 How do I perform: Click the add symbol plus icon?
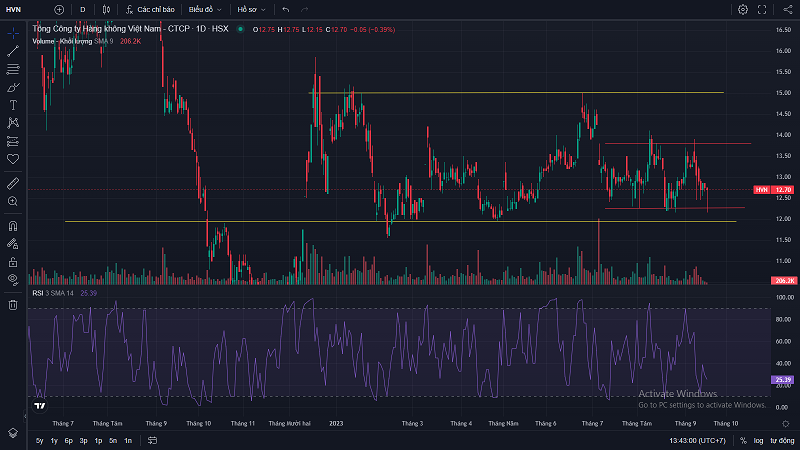point(59,9)
